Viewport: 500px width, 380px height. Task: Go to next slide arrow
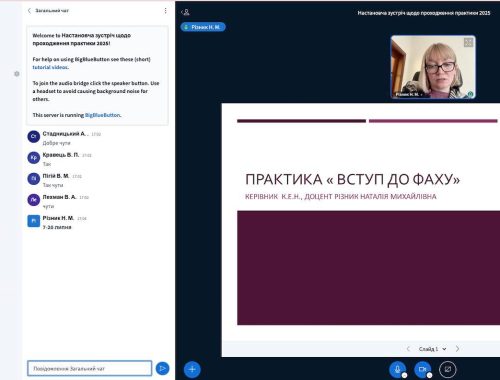(x=457, y=349)
